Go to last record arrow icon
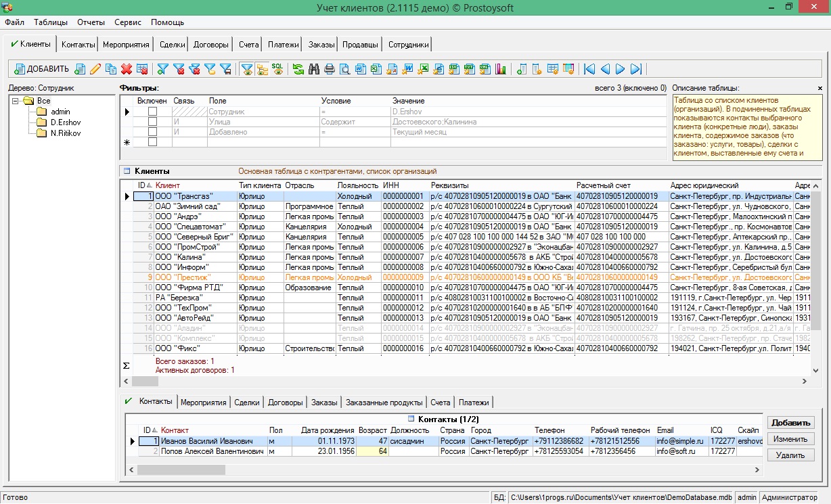Screen dimensions: 831x504 [x=636, y=68]
